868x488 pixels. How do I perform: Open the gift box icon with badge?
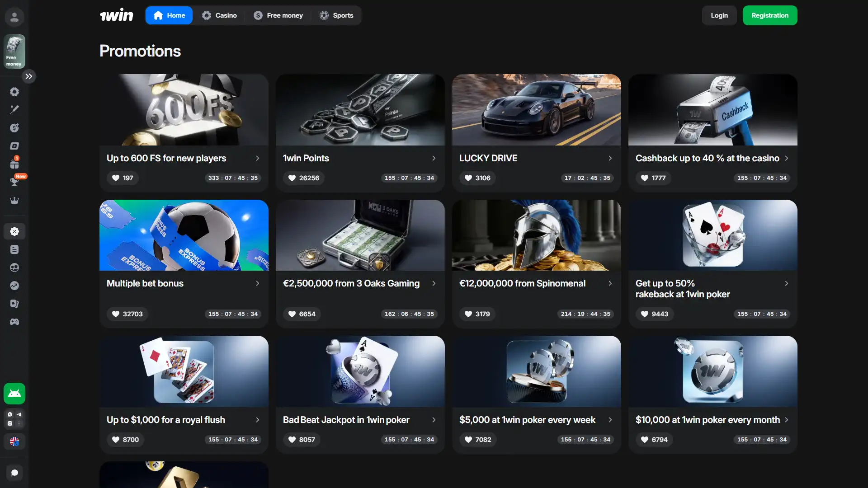click(14, 163)
